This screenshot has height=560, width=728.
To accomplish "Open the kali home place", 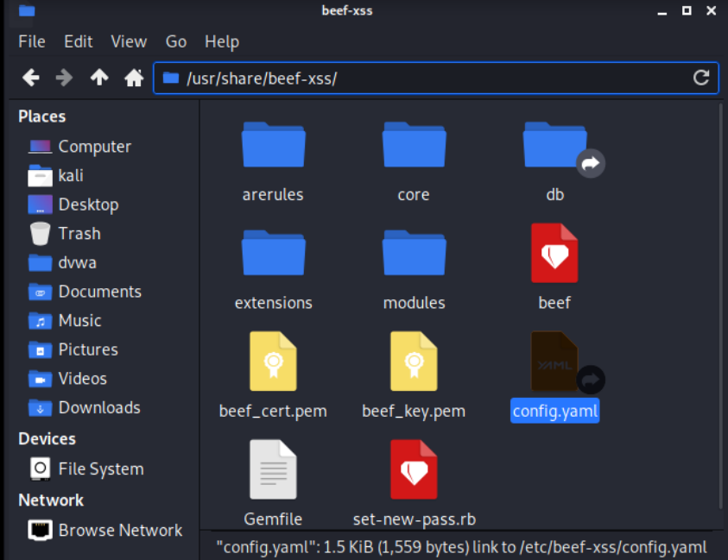I will 56,176.
